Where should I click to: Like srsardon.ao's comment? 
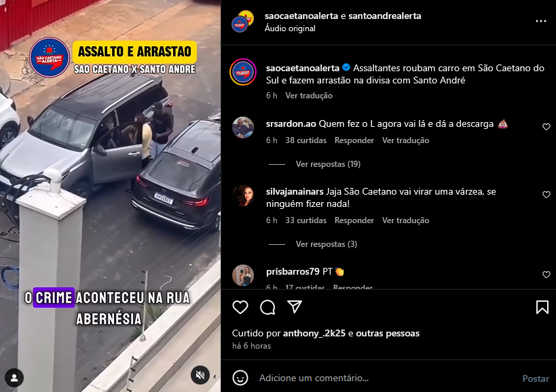point(546,127)
